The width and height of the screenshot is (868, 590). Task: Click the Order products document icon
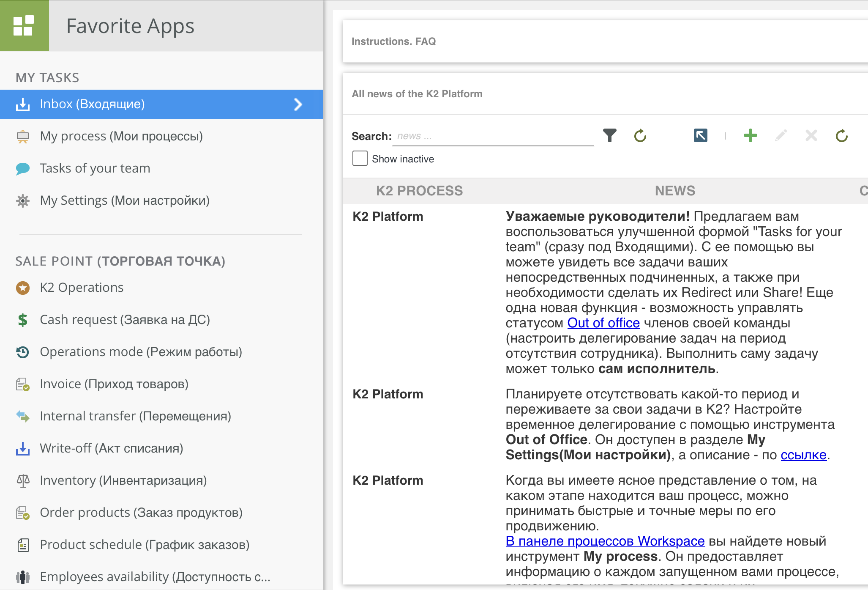(x=23, y=513)
